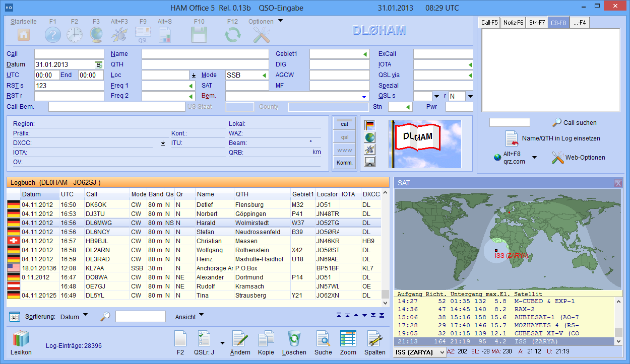Open the F1 help question-mark icon
This screenshot has height=364, width=630.
click(x=53, y=34)
